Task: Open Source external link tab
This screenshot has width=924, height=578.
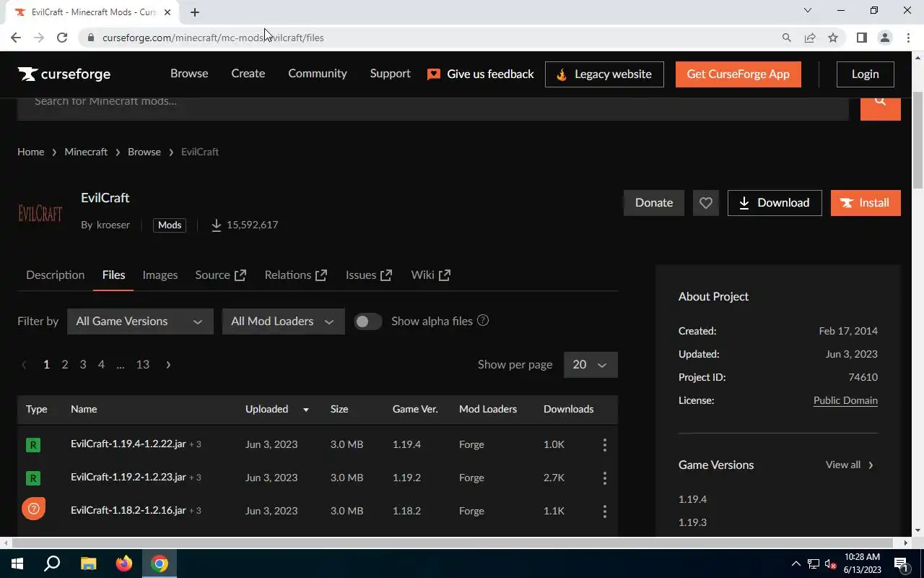Action: (220, 275)
